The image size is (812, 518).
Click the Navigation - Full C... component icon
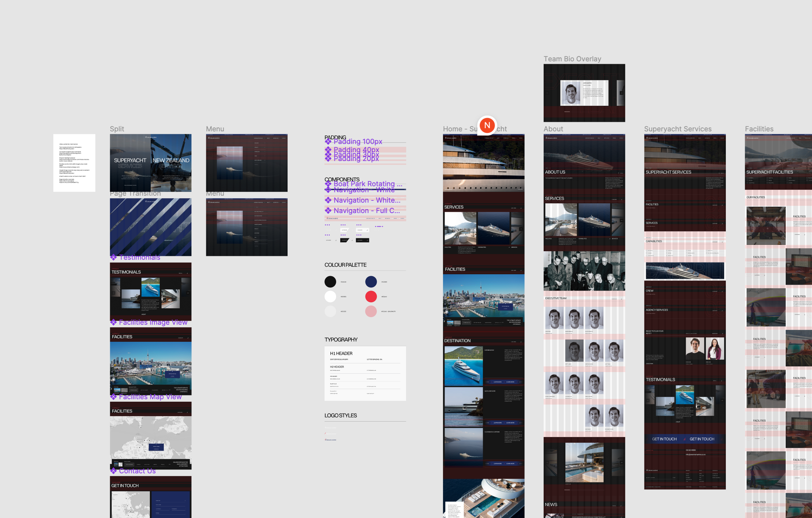tap(328, 211)
